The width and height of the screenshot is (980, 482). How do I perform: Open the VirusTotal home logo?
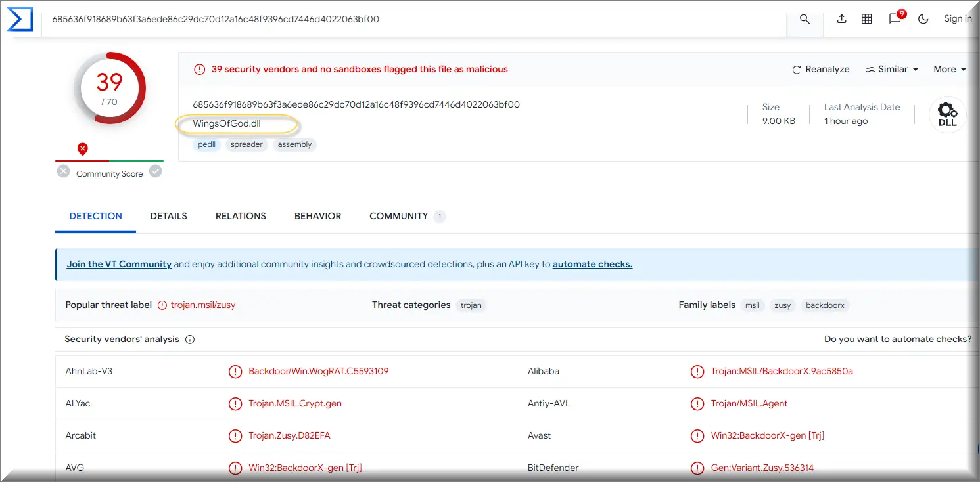coord(20,19)
